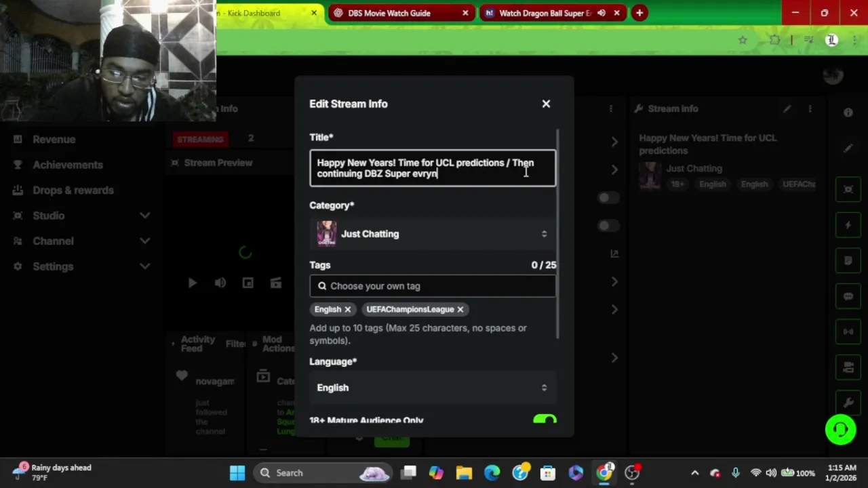Viewport: 868px width, 488px height.
Task: Open File Explorer from the taskbar
Action: pyautogui.click(x=464, y=472)
